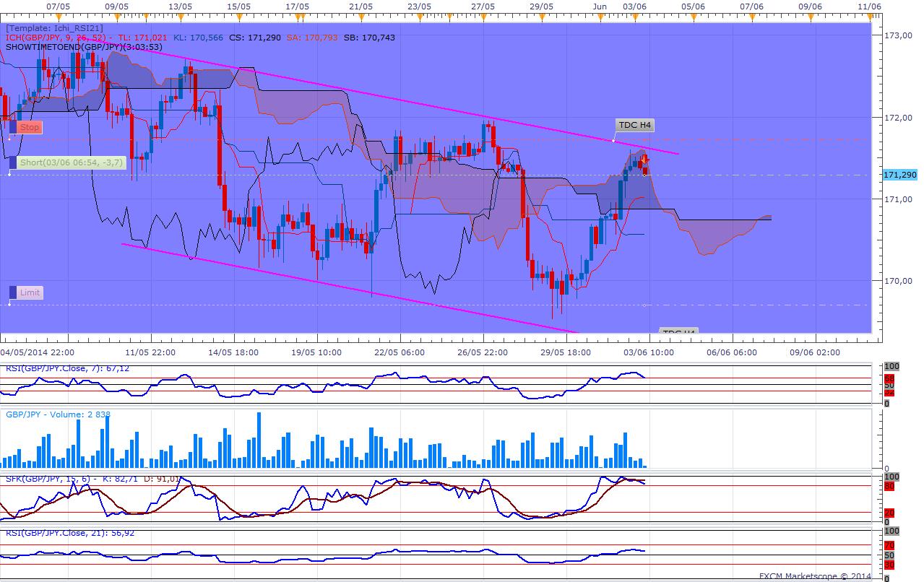
Task: Click the TDC H4 label on upper trendline
Action: [x=635, y=125]
